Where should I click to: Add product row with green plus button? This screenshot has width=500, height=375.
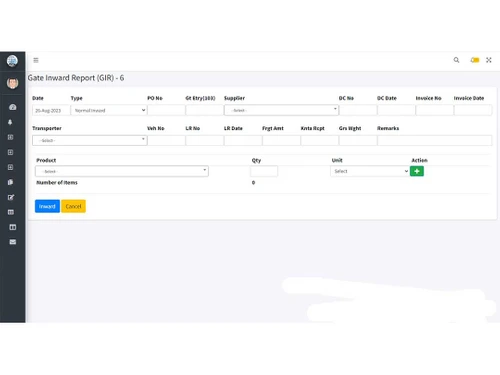pos(417,171)
